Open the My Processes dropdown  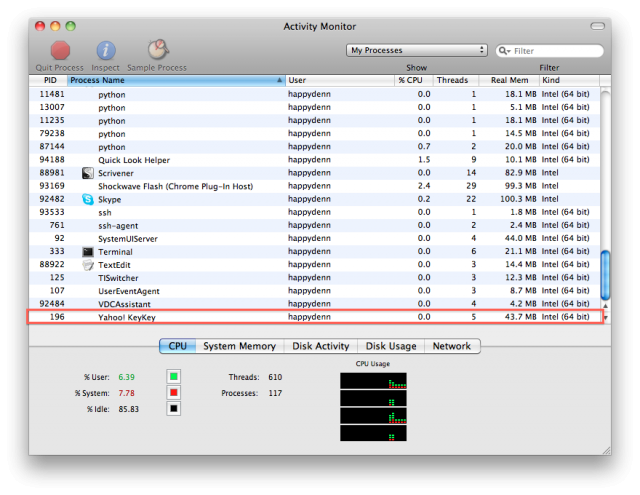(417, 50)
